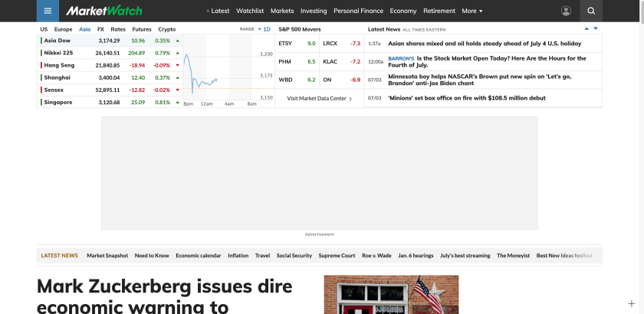This screenshot has height=314, width=644.
Task: Read Minnesota boy NASCAR headline
Action: 480,80
